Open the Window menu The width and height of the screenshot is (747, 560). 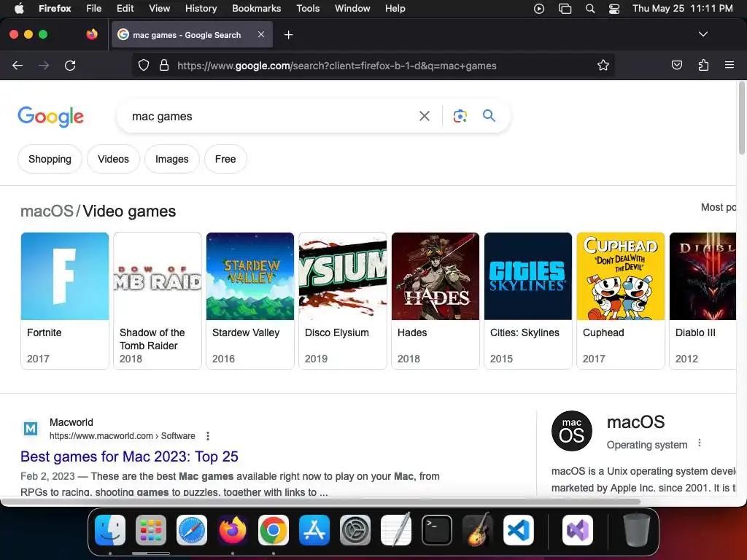coord(352,8)
